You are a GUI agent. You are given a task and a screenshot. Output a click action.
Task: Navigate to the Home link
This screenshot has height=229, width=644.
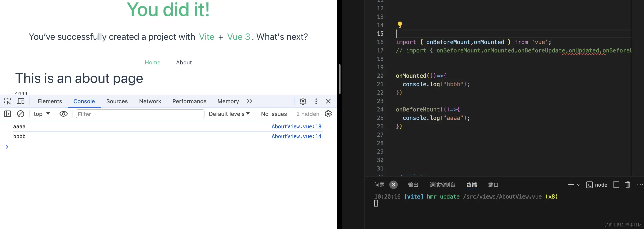152,63
